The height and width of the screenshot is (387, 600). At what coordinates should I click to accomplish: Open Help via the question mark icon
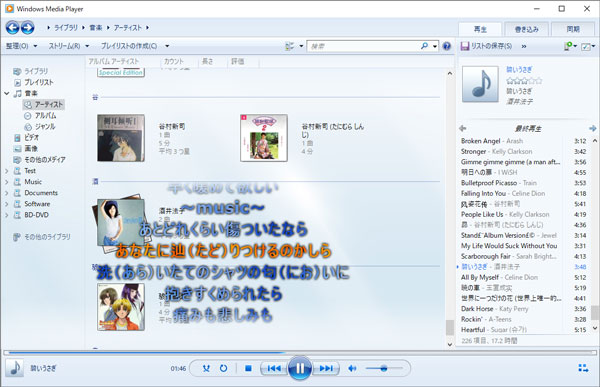point(446,46)
